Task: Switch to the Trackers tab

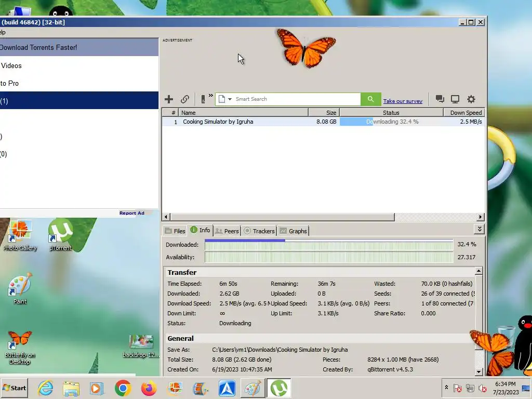Action: pyautogui.click(x=259, y=231)
